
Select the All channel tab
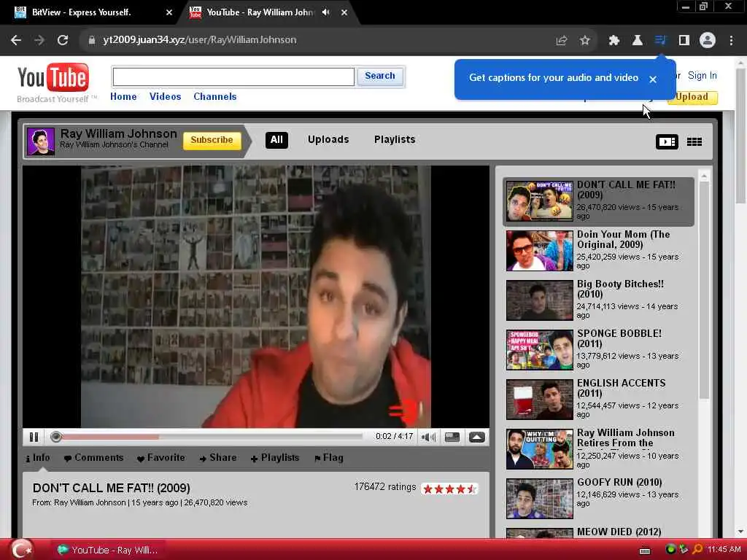276,140
